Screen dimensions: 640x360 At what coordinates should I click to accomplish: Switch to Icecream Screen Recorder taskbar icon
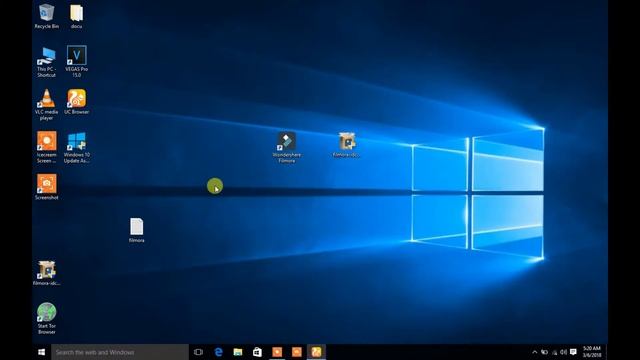point(277,352)
